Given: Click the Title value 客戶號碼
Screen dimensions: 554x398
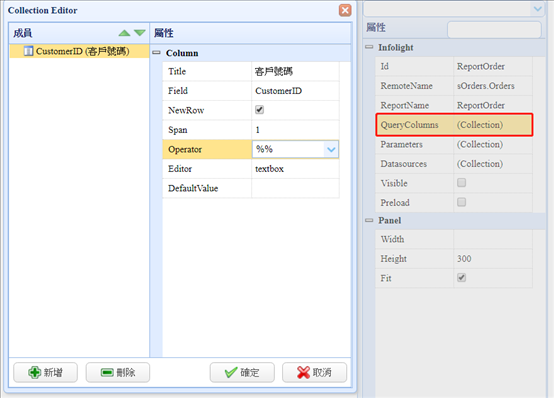Looking at the screenshot, I should point(274,71).
